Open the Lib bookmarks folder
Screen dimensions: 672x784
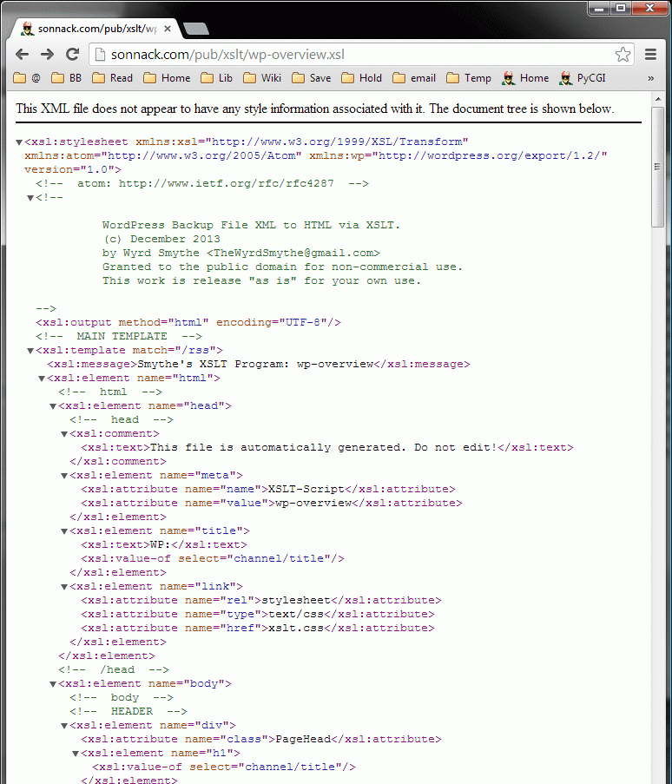[x=217, y=78]
